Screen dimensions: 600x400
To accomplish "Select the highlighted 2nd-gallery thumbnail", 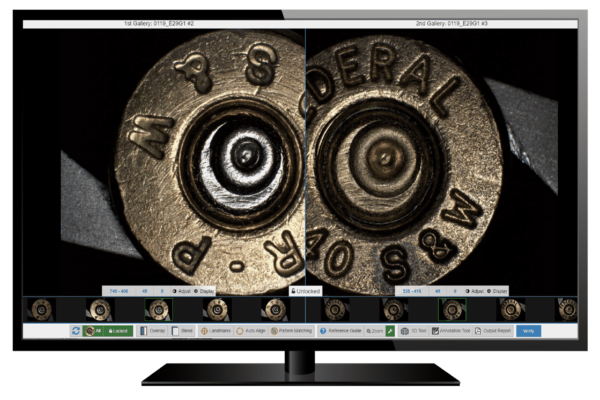I will [452, 309].
